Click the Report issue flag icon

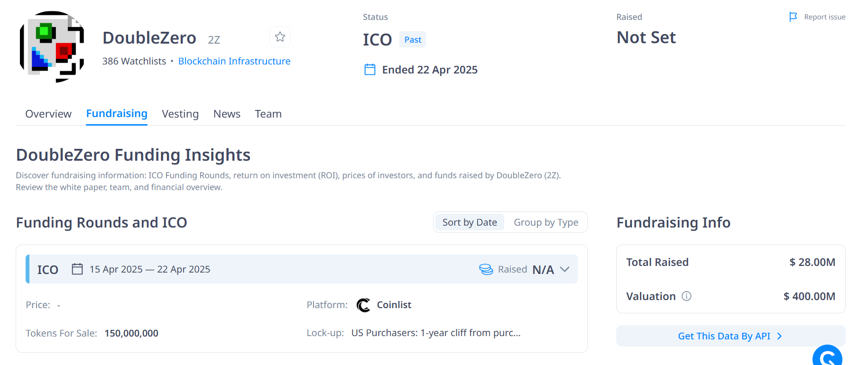tap(793, 17)
